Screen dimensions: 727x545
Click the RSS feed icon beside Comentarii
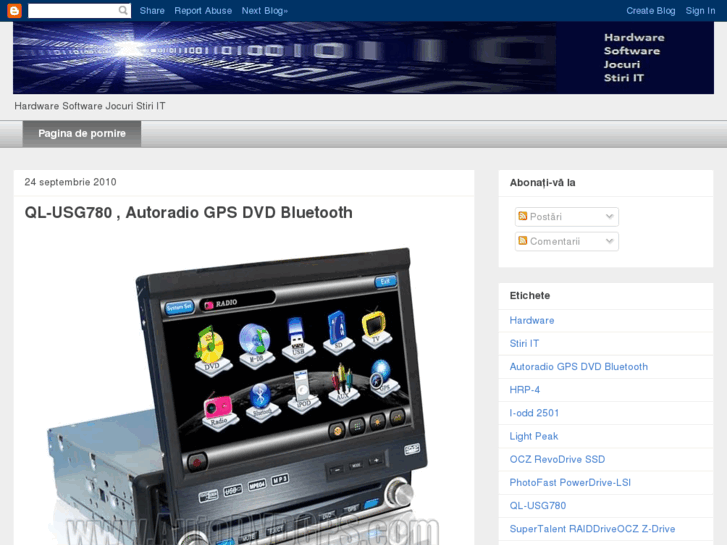(x=523, y=241)
